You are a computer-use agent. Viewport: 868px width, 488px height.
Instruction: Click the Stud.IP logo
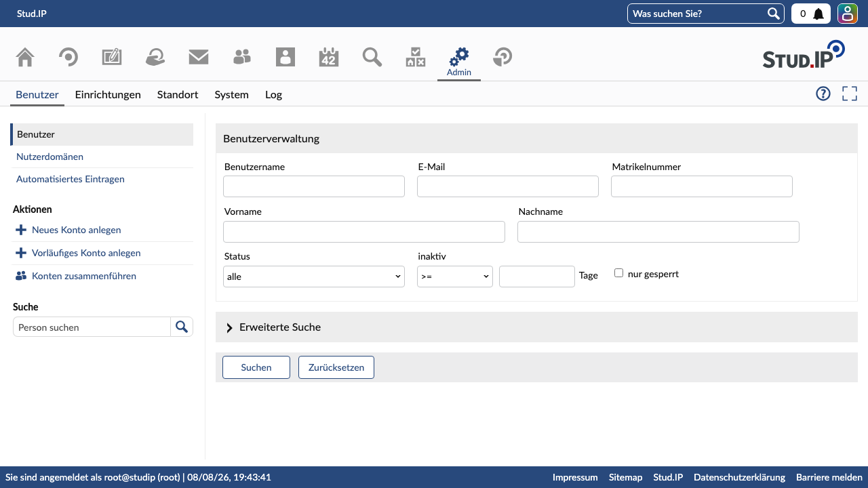(804, 55)
